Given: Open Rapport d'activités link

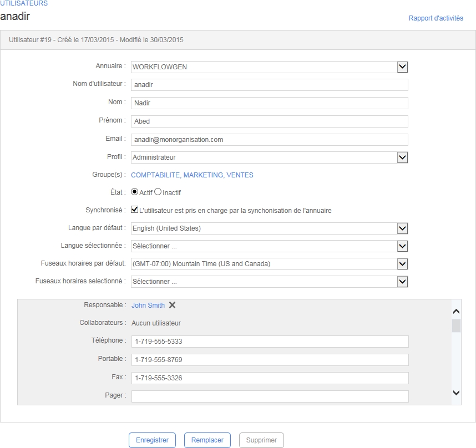Looking at the screenshot, I should (x=436, y=18).
